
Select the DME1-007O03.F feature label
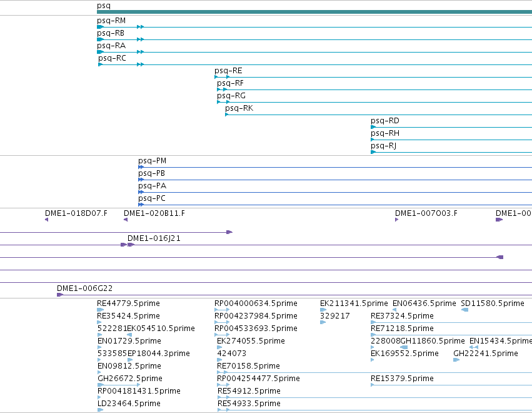click(x=426, y=213)
